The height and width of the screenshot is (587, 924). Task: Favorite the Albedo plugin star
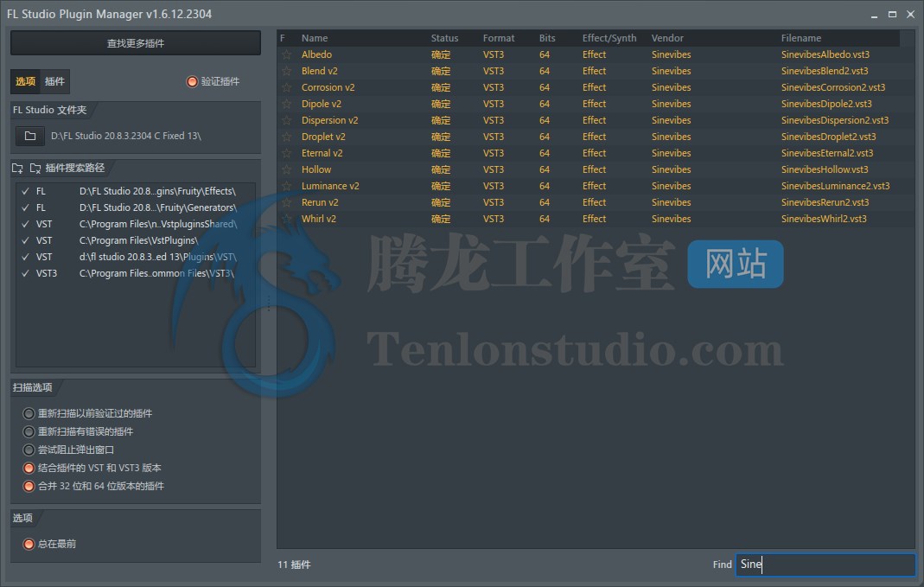coord(286,54)
